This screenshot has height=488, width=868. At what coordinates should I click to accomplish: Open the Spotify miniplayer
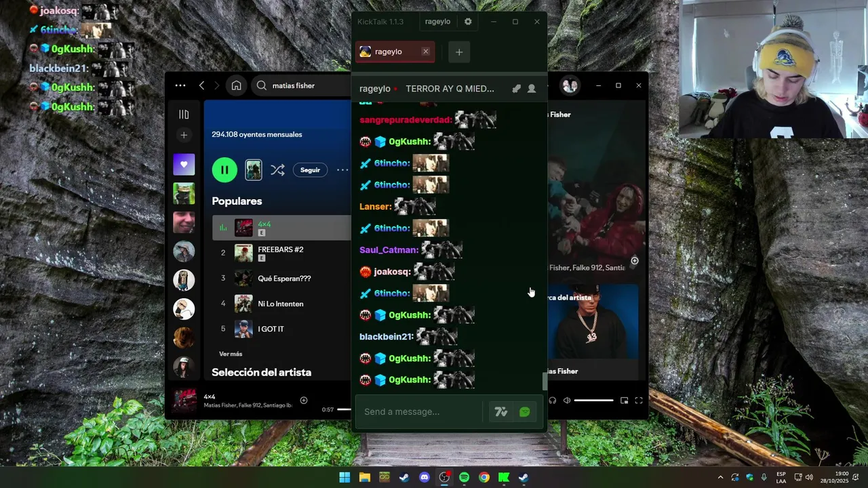pos(624,401)
